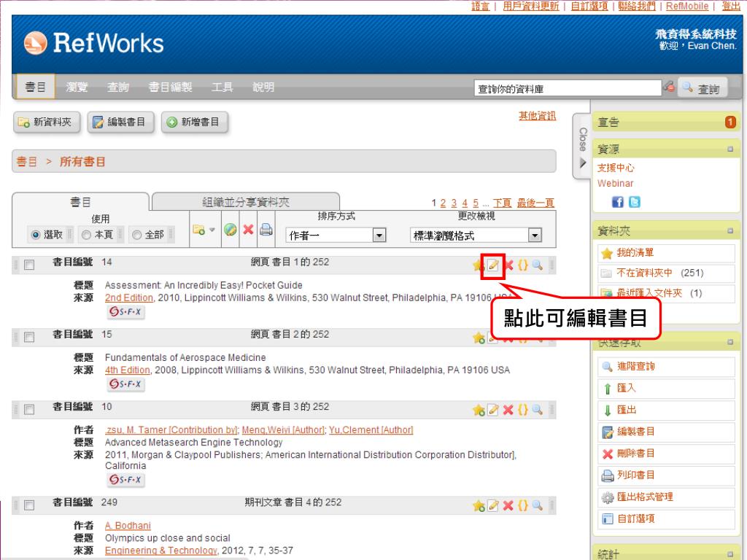Edit reference 249 with pencil icon
747x560 pixels.
click(x=493, y=506)
